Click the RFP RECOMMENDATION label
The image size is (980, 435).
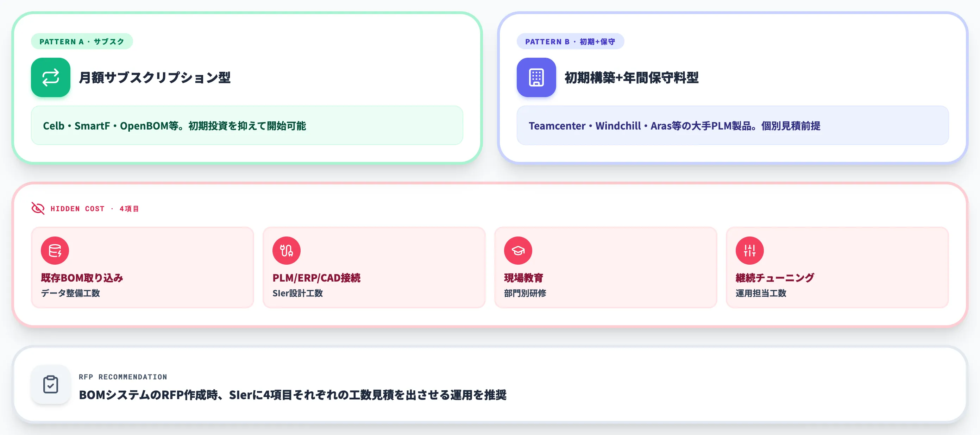coord(123,377)
